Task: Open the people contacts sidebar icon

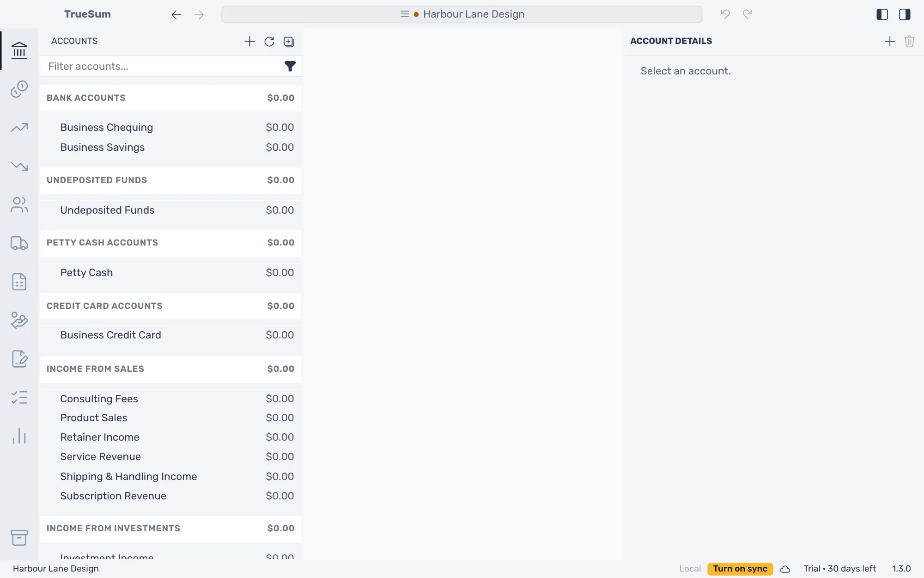Action: tap(19, 205)
